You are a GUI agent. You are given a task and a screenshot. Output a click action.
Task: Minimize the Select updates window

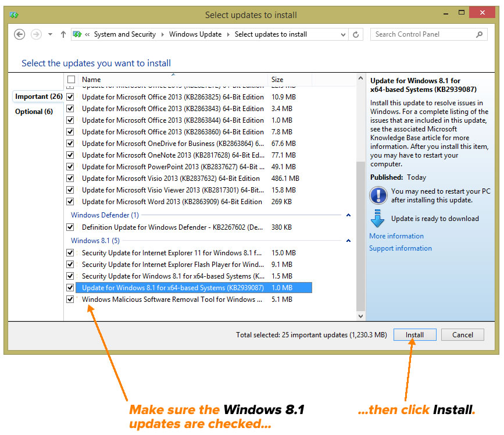click(446, 13)
